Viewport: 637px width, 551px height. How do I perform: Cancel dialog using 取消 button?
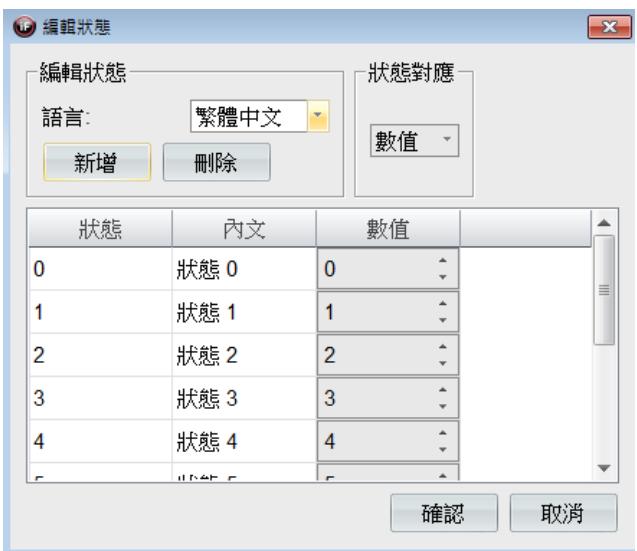(x=563, y=513)
